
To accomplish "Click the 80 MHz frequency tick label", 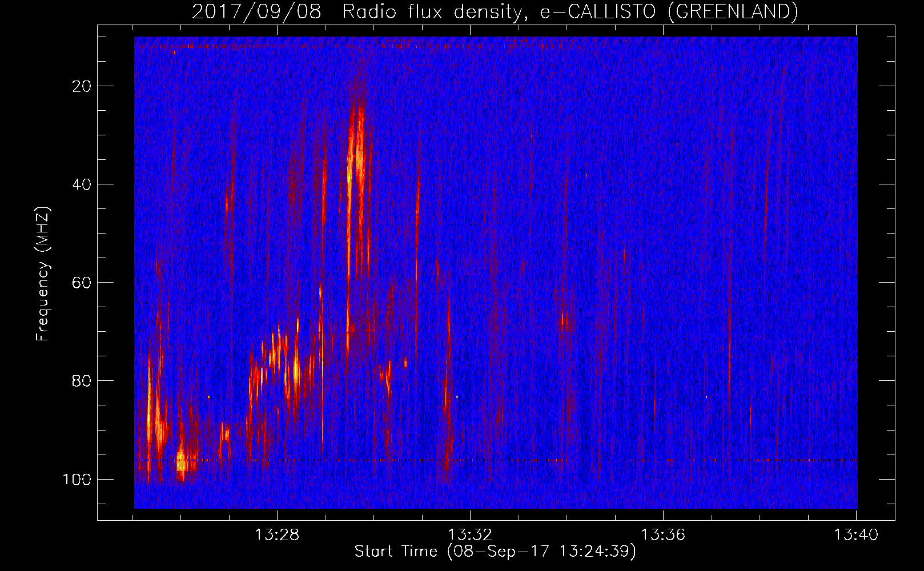I will 81,381.
